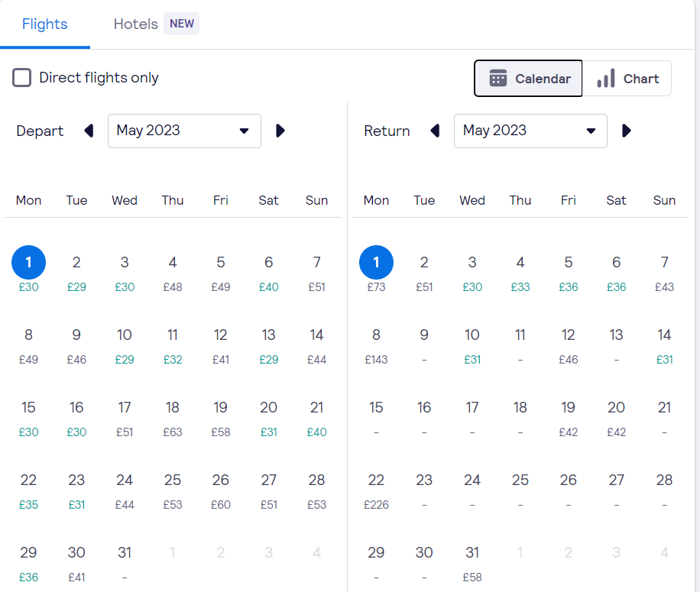700x592 pixels.
Task: Select departure date May 29
Action: pos(28,563)
